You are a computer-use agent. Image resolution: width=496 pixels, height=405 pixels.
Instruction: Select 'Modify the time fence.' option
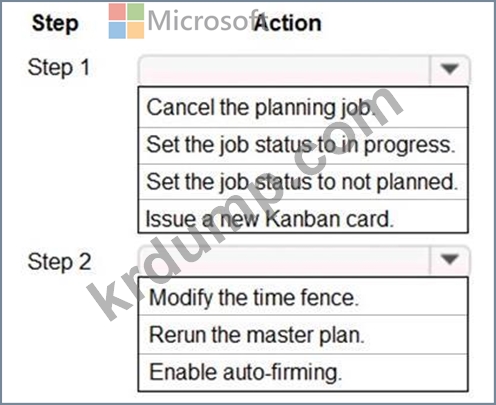303,297
